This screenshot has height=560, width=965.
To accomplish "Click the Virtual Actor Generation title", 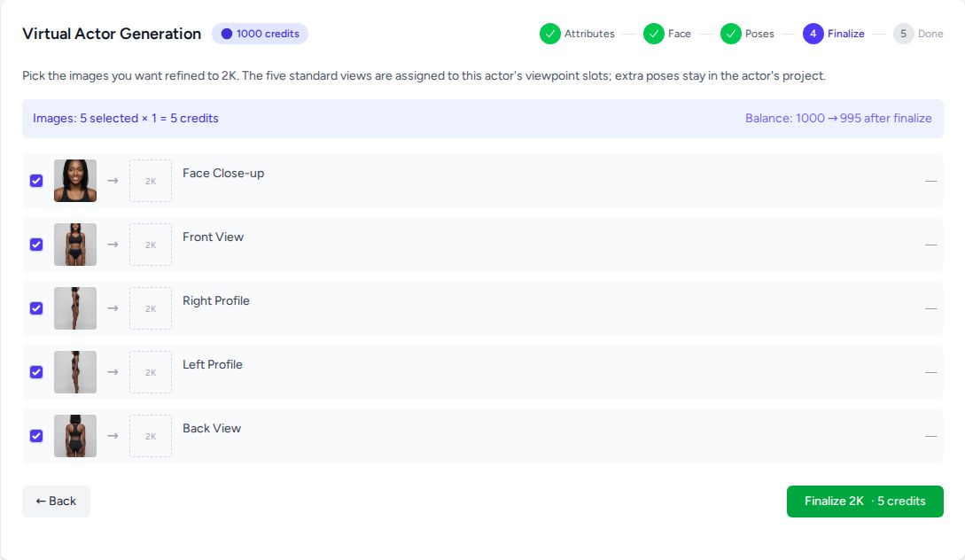I will tap(112, 34).
